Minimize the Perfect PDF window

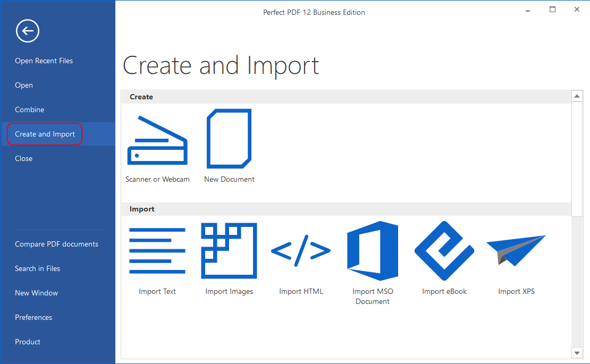[x=527, y=11]
